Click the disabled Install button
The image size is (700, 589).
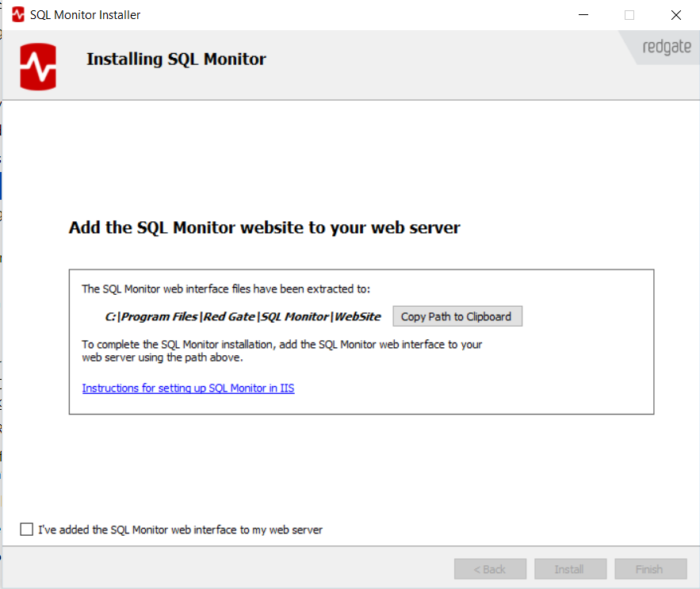[569, 569]
